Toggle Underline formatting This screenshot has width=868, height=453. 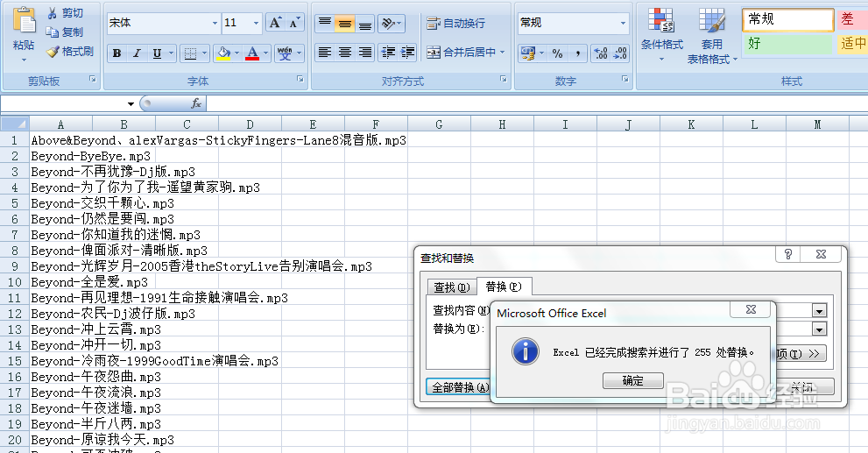coord(157,53)
